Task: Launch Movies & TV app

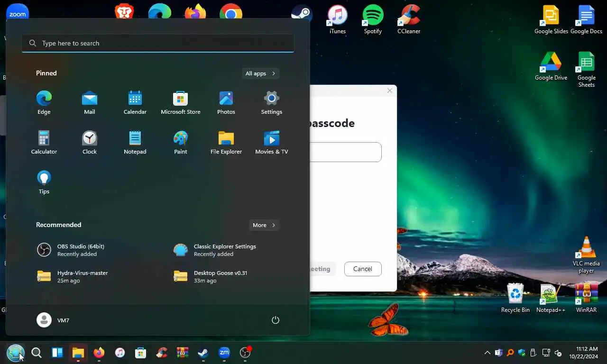Action: pos(271,143)
